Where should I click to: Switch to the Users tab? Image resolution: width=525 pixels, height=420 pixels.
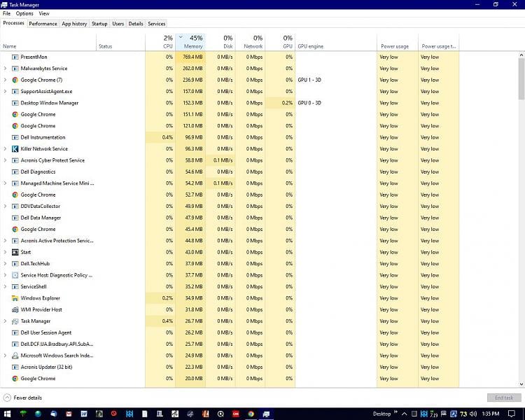(118, 24)
